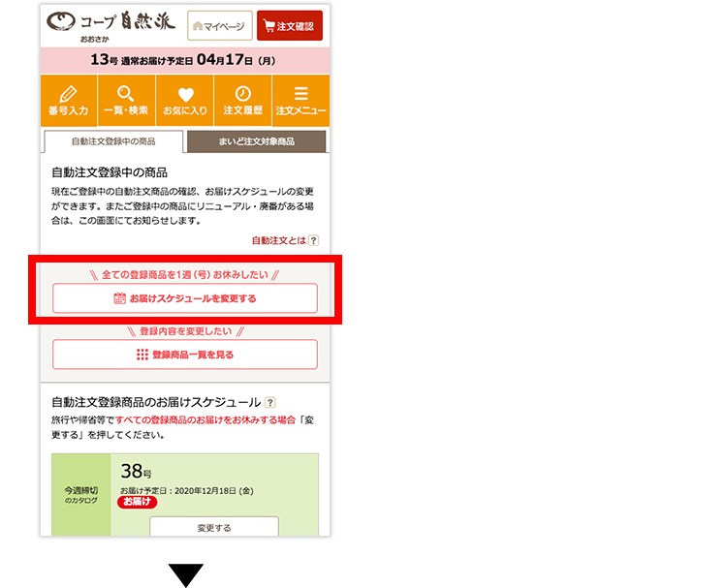Go to お気に入り heart icon
This screenshot has width=727, height=588.
(184, 101)
